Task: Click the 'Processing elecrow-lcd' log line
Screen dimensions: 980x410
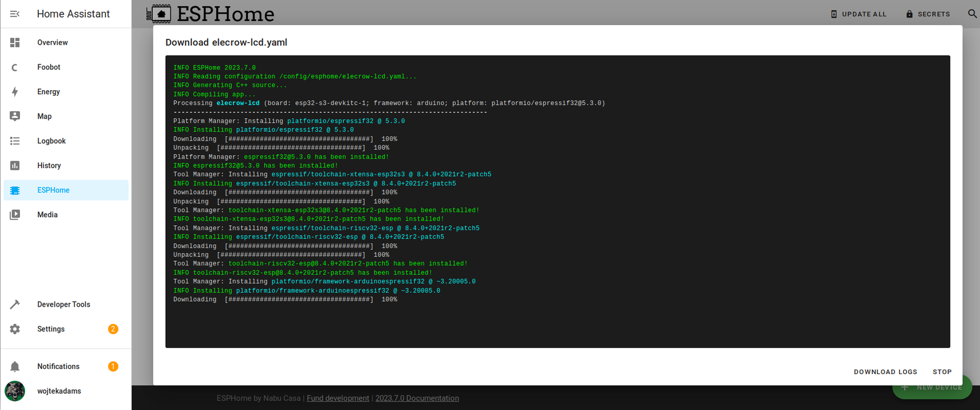Action: (389, 103)
